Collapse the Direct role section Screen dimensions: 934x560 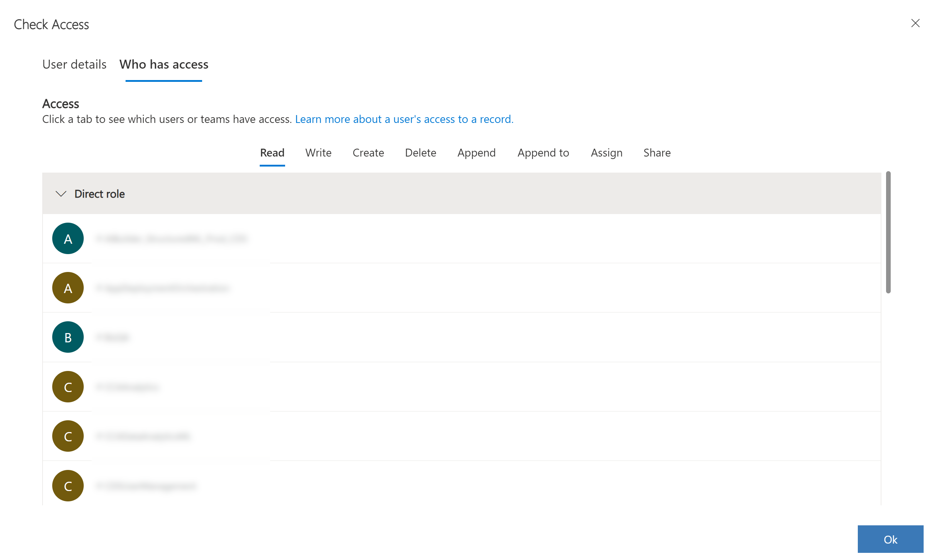pyautogui.click(x=61, y=193)
